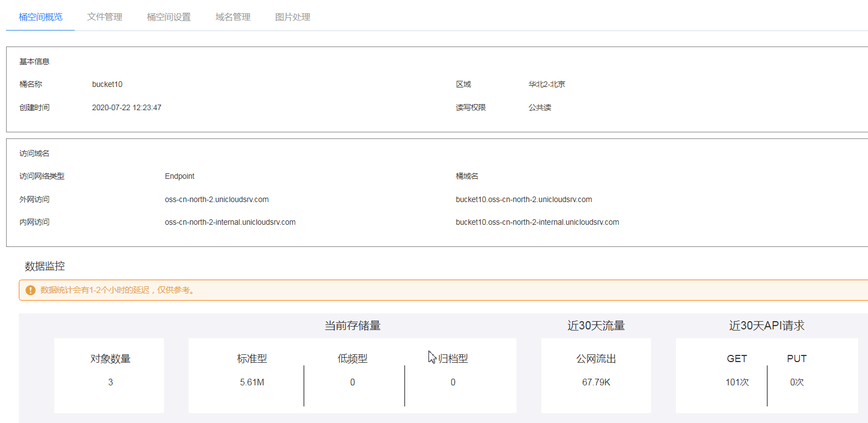Click the 标准型 storage value 5.61M
Viewport: 868px width, 423px height.
tap(252, 382)
